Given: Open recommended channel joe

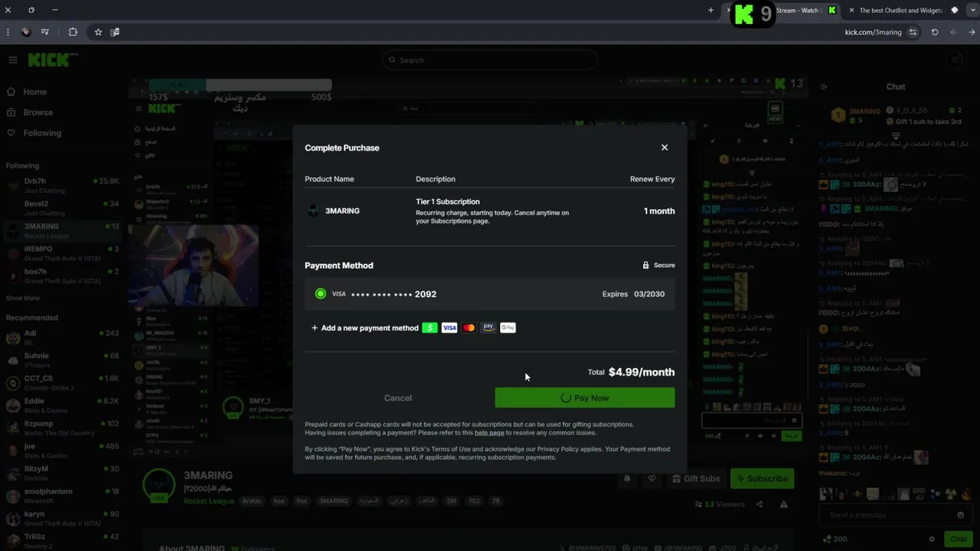Looking at the screenshot, I should pos(61,450).
